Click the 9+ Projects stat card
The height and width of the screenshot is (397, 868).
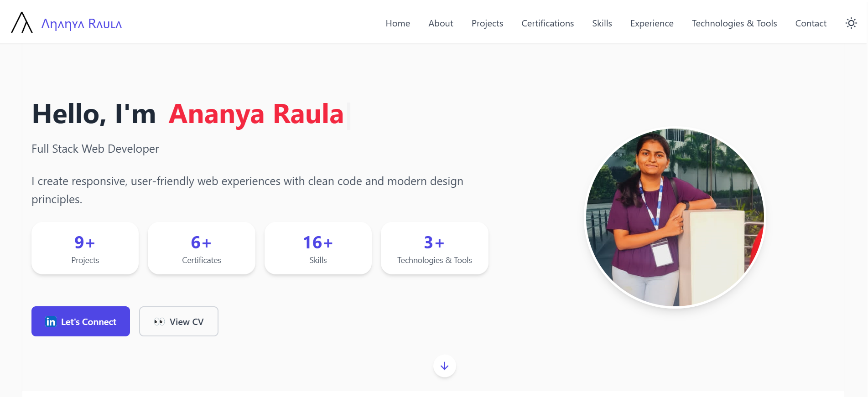(85, 248)
